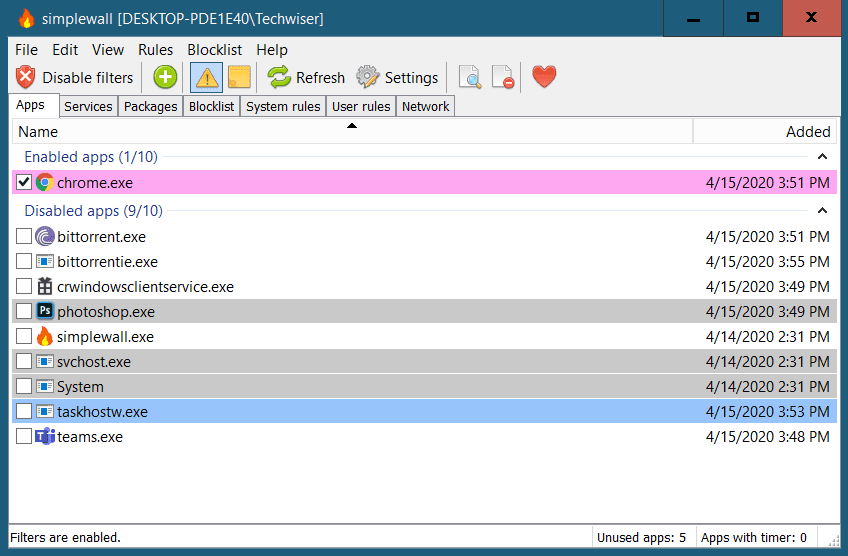Toggle the warning triangle notifications icon
The width and height of the screenshot is (848, 556).
[206, 77]
